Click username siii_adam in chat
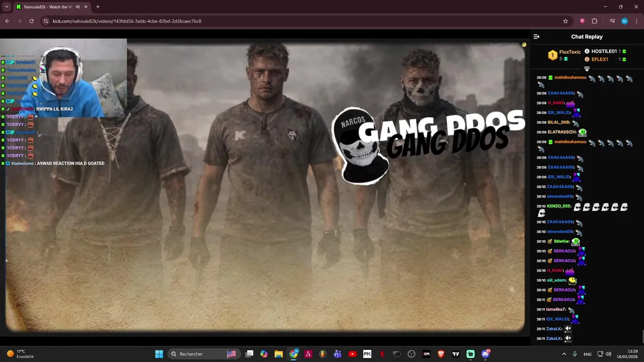The height and width of the screenshot is (362, 644). (557, 280)
